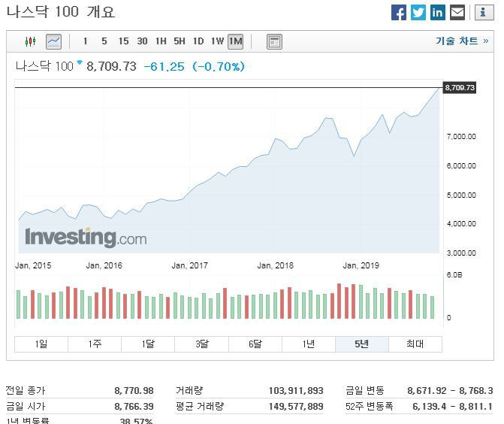Share the chart on LinkedIn
Viewport: 504px width, 424px height.
438,13
